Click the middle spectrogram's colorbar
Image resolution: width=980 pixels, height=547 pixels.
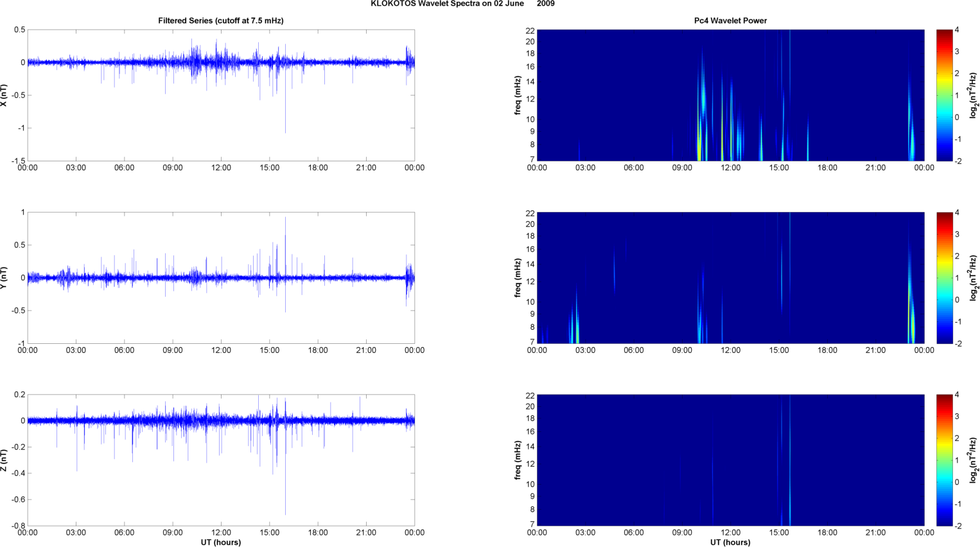coord(944,278)
